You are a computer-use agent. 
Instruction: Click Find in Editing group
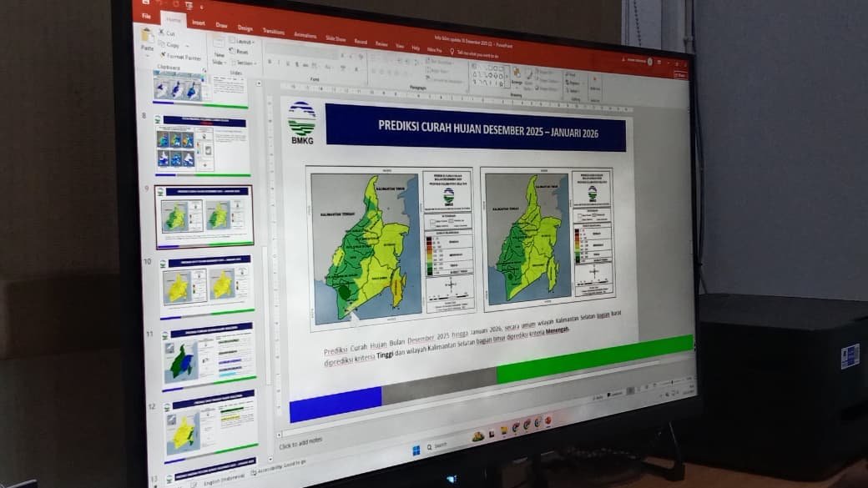click(572, 75)
